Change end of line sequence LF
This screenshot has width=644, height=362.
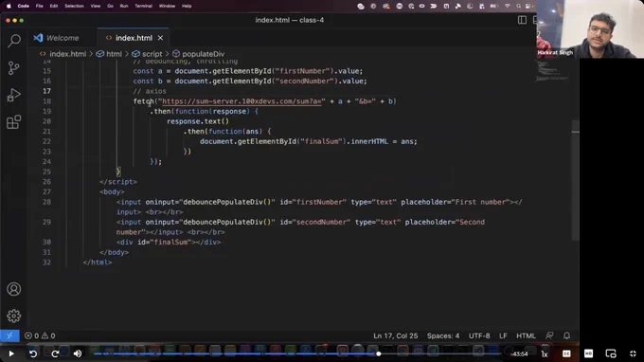point(503,335)
